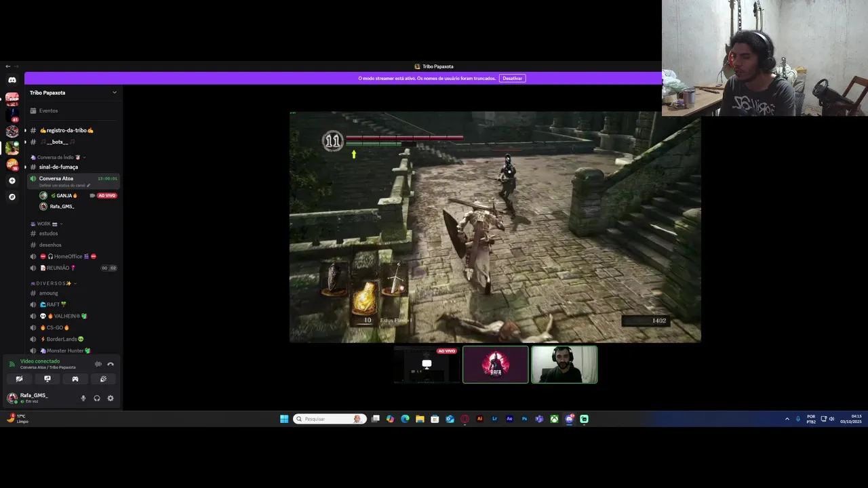This screenshot has width=868, height=488.
Task: Click the add a server plus icon
Action: coord(12,181)
